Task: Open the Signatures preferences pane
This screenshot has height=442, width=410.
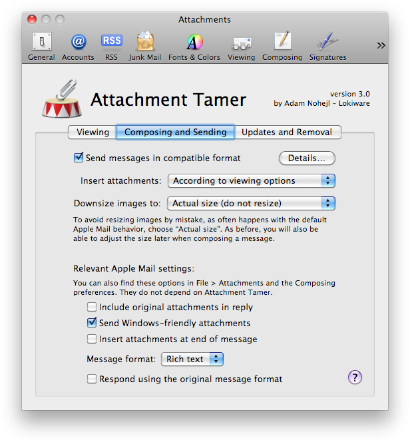Action: pyautogui.click(x=328, y=47)
